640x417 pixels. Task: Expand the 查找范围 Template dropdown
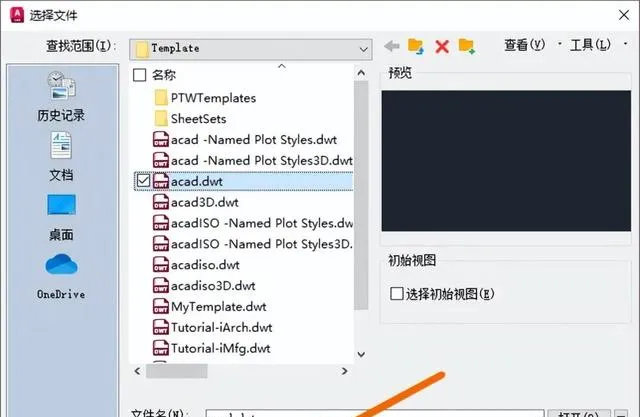(x=363, y=49)
